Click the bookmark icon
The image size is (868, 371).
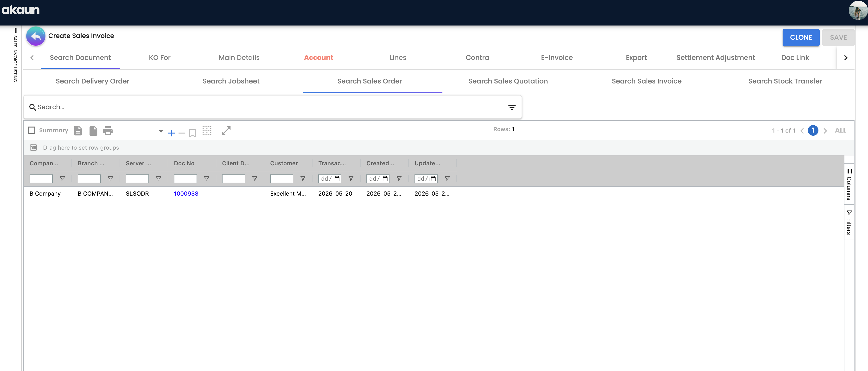tap(192, 133)
